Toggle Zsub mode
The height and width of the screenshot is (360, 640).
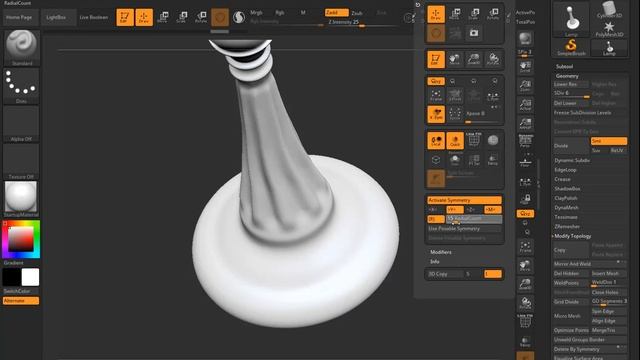tap(357, 13)
